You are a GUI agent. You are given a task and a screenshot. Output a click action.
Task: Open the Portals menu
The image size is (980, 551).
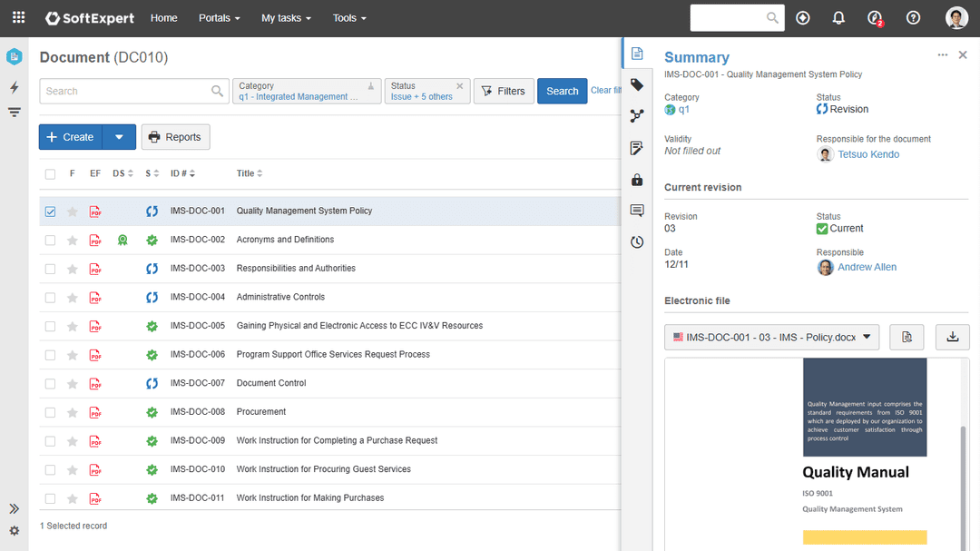point(219,18)
